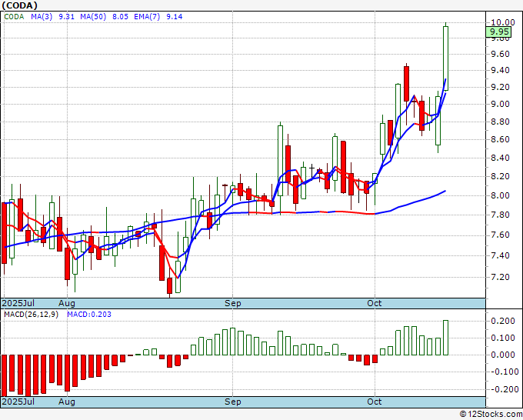Screen dimensions: 523x420
Task: Click Oct on price chart axis
Action: click(x=375, y=303)
